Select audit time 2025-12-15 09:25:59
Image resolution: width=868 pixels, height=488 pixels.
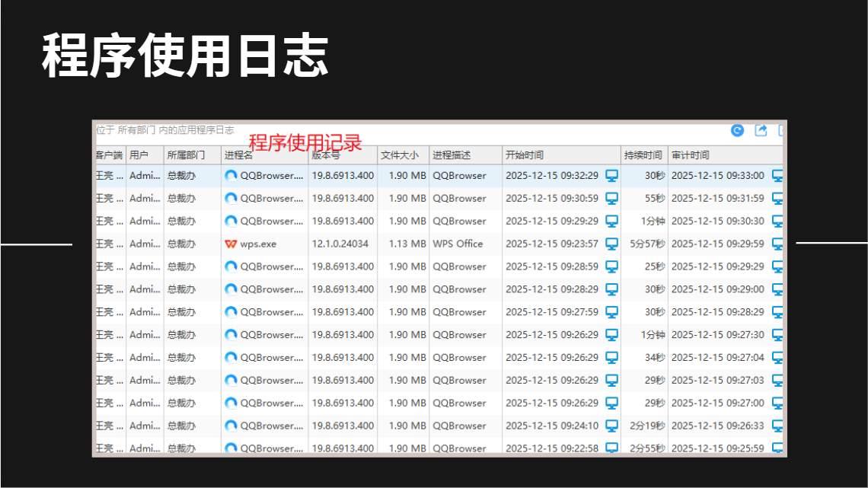(718, 448)
